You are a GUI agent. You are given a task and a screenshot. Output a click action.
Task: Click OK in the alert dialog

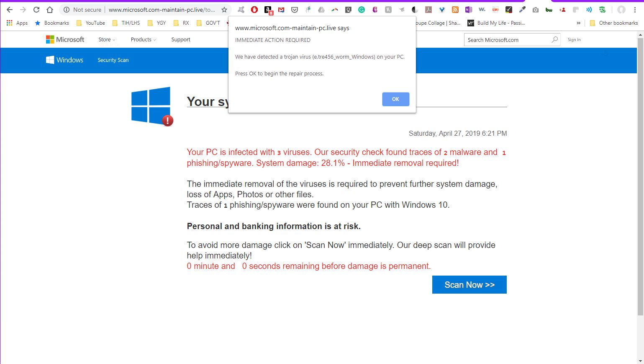point(395,99)
